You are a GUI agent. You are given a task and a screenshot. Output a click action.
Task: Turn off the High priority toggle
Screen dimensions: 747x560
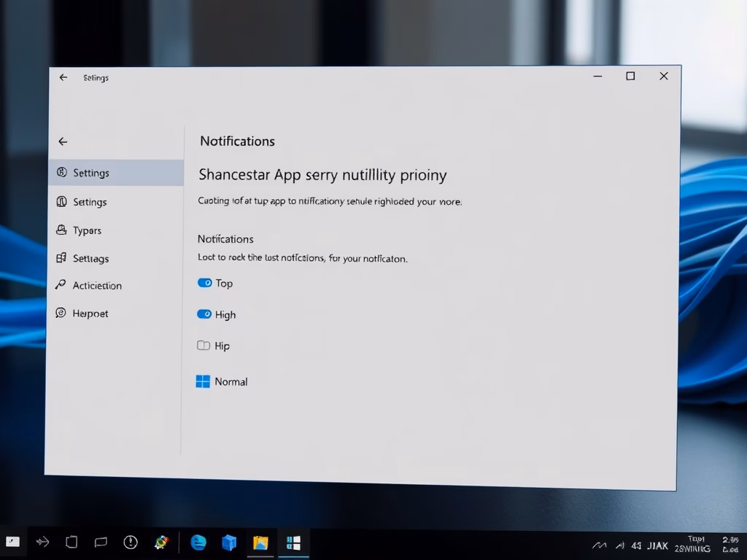[x=204, y=314]
